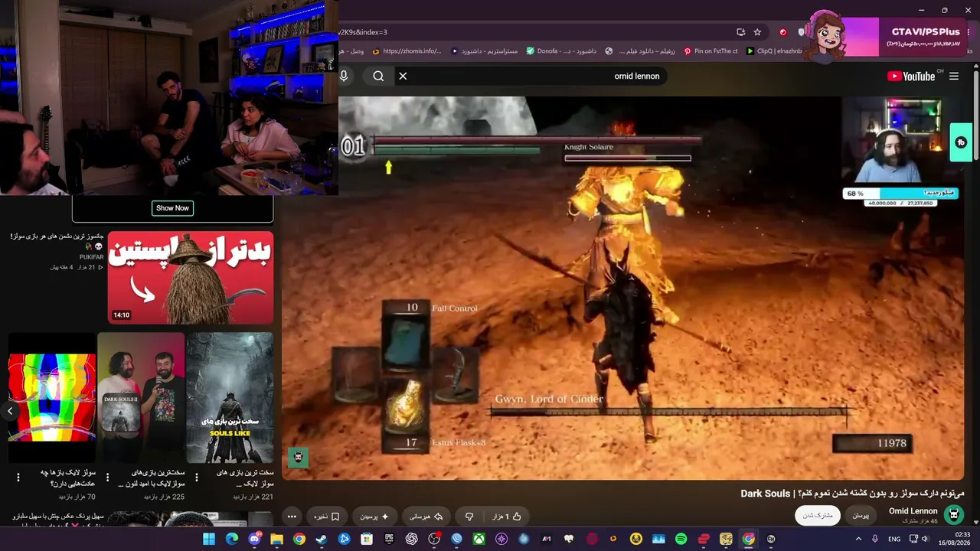The width and height of the screenshot is (980, 551).
Task: Open the Omid Lennon channel avatar
Action: (x=953, y=515)
